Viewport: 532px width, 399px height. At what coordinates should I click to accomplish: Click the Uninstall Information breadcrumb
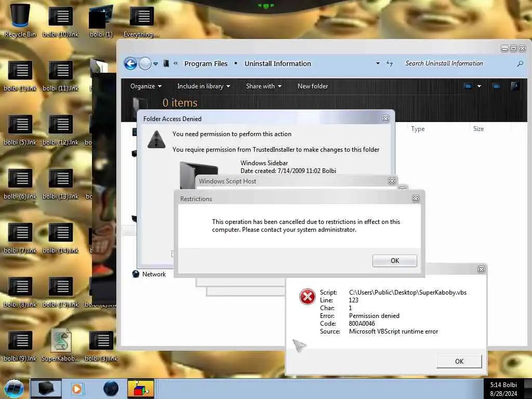click(277, 63)
